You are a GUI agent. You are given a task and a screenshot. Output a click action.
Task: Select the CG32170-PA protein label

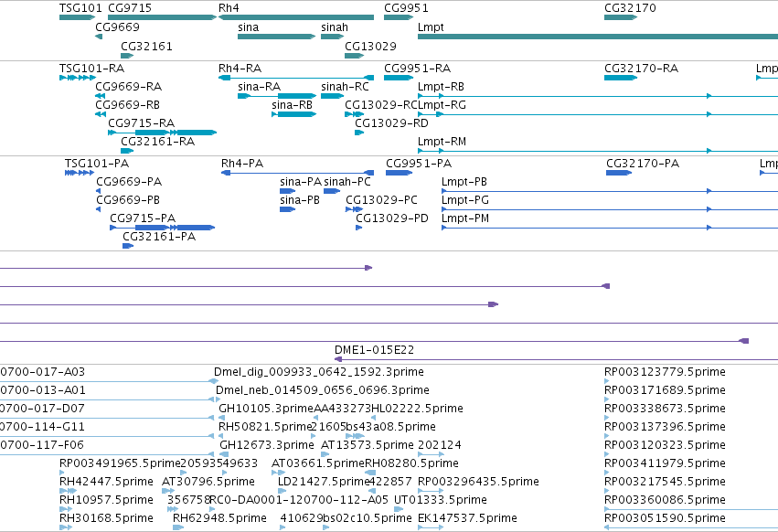point(643,164)
